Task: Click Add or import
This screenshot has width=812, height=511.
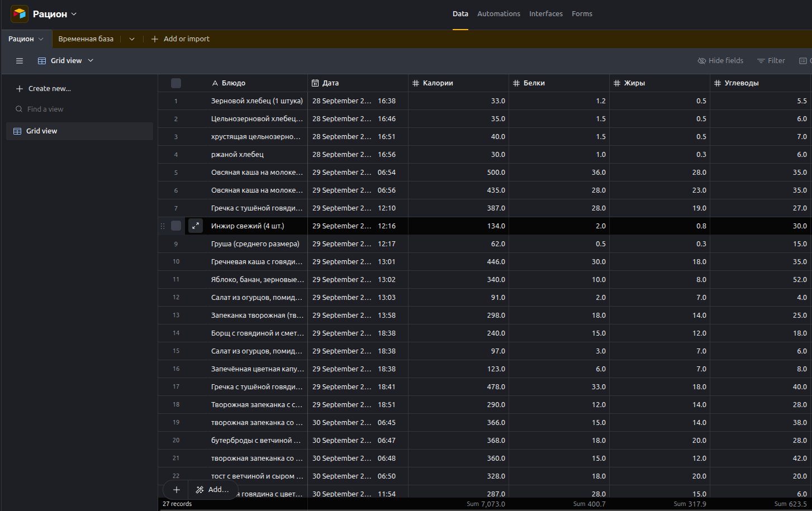Action: [x=181, y=39]
